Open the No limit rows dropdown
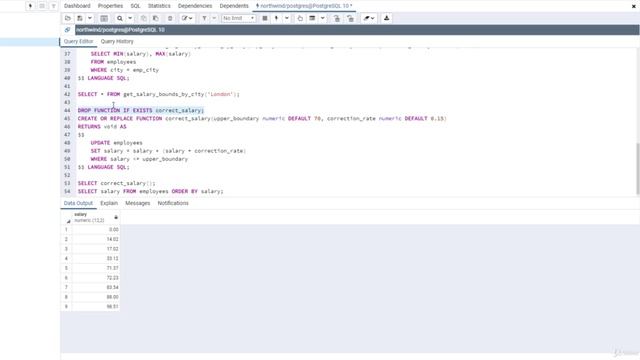Image resolution: width=640 pixels, height=360 pixels. [x=239, y=18]
